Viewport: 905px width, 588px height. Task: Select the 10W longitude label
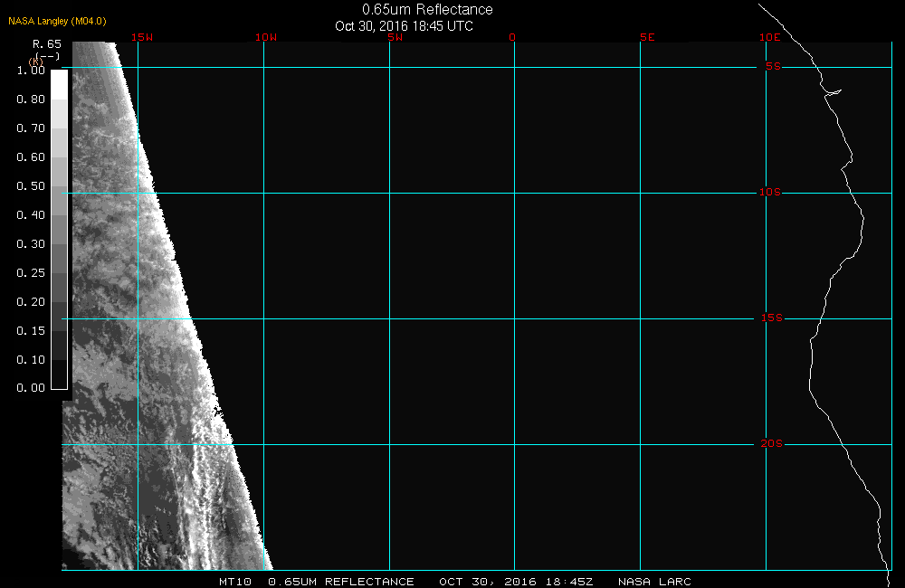coord(265,37)
